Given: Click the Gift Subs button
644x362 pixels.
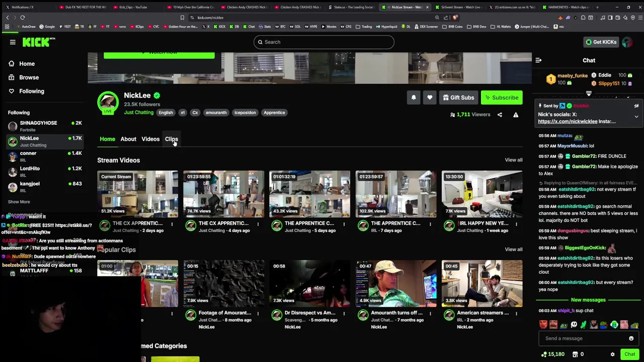Looking at the screenshot, I should (x=458, y=98).
